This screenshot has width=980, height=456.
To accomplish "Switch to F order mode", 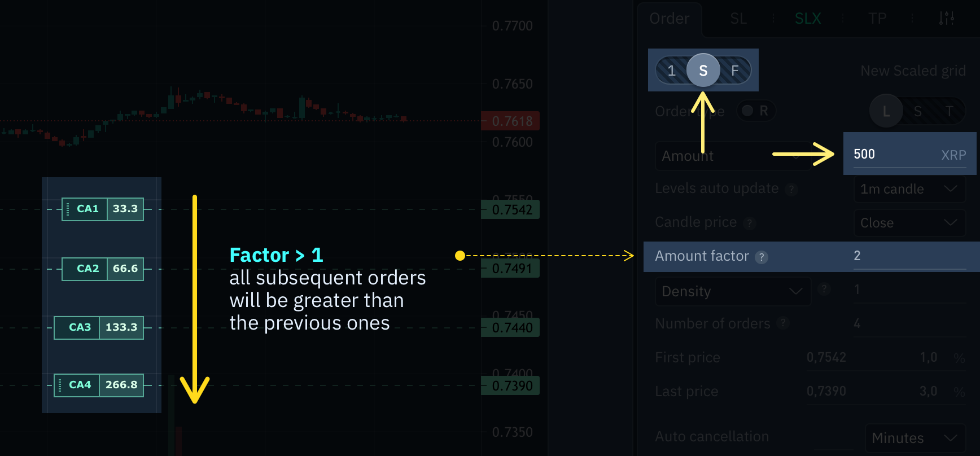I will tap(735, 71).
